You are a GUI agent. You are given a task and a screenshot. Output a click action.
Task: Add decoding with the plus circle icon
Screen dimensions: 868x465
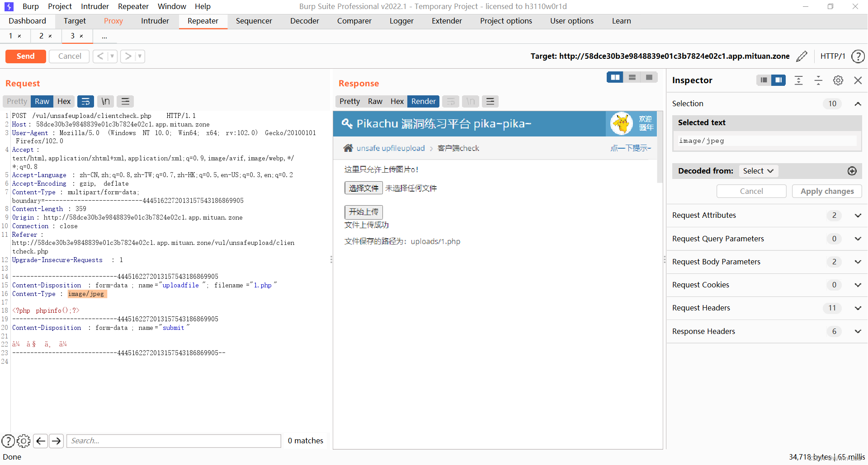(852, 171)
